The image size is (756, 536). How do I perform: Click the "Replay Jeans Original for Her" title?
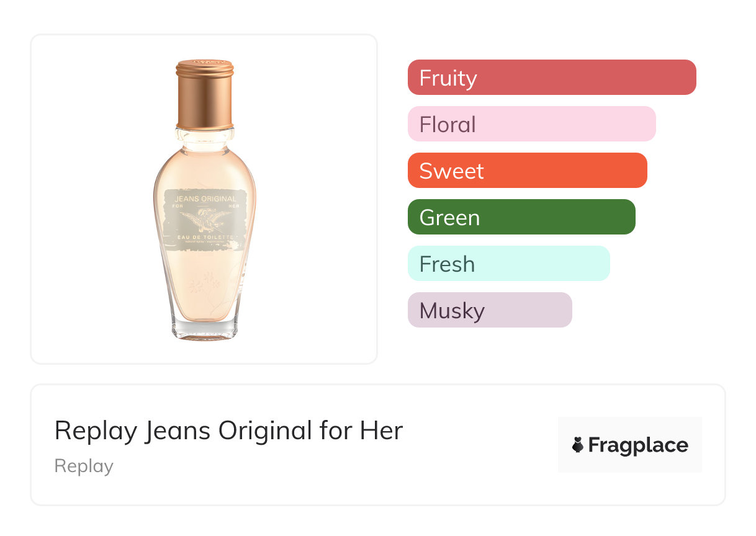tap(228, 431)
